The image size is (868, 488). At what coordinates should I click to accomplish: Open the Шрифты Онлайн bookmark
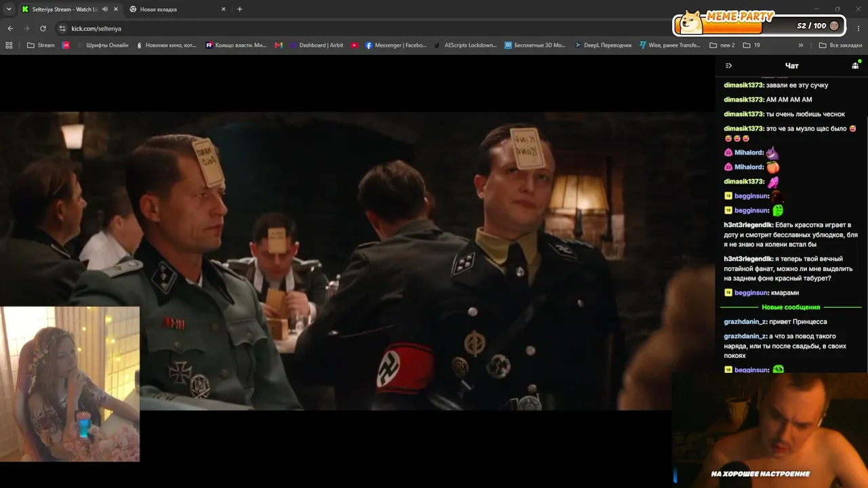click(102, 45)
